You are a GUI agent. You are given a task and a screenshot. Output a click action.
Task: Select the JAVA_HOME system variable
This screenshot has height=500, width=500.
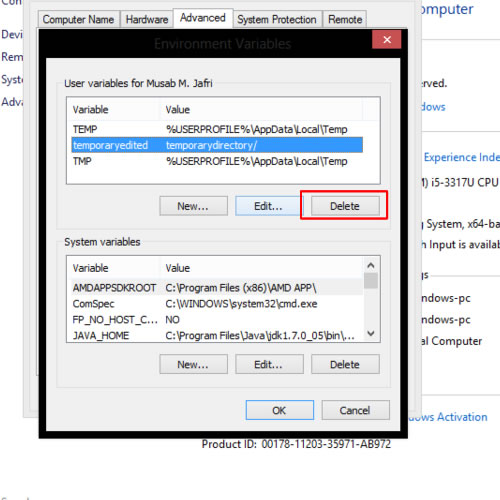(217, 335)
